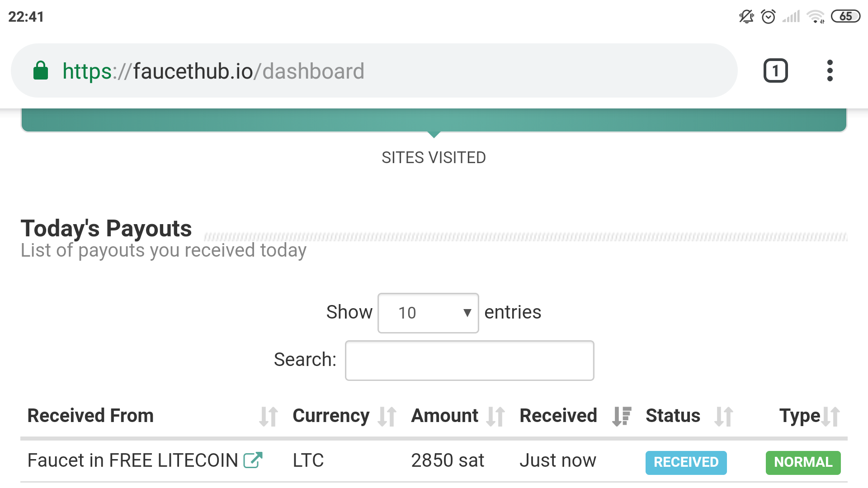
Task: Select the SITES VISITED label
Action: [x=434, y=158]
